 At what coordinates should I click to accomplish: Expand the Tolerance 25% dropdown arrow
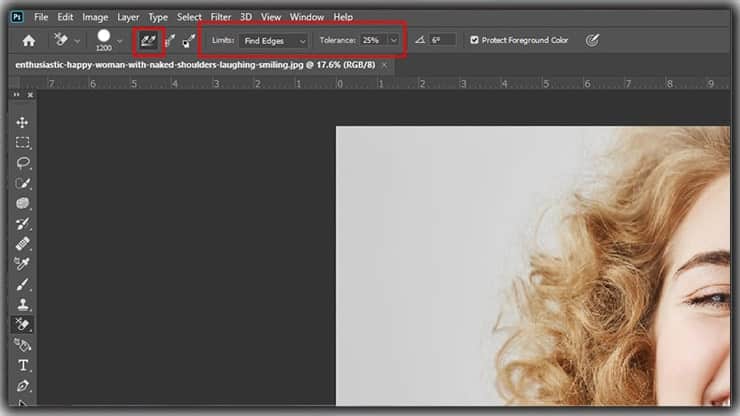coord(393,40)
